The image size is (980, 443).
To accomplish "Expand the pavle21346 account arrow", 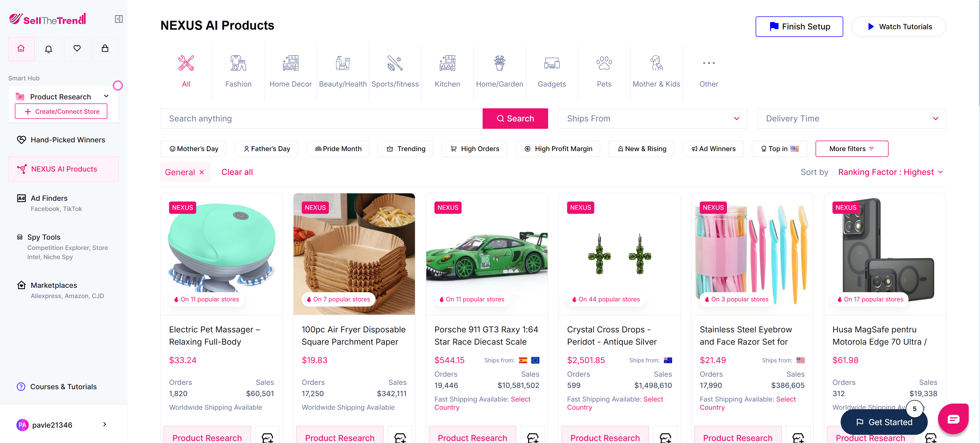I will [105, 424].
